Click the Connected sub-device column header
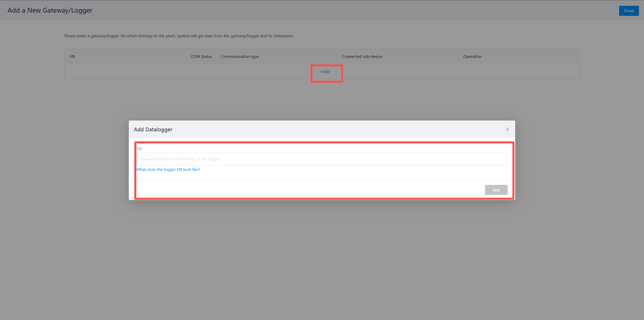The width and height of the screenshot is (644, 320). point(362,57)
